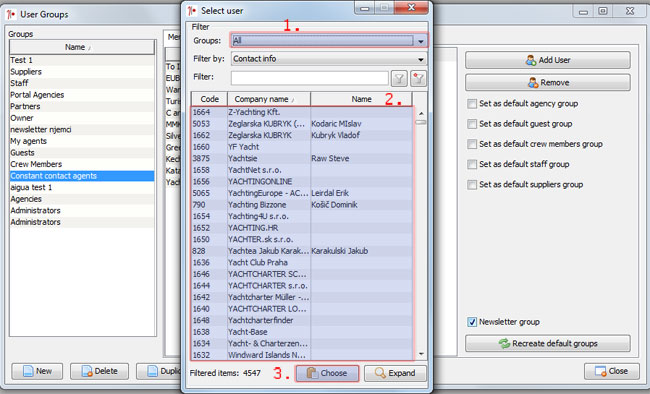Select group Portal Agencies

pos(82,95)
